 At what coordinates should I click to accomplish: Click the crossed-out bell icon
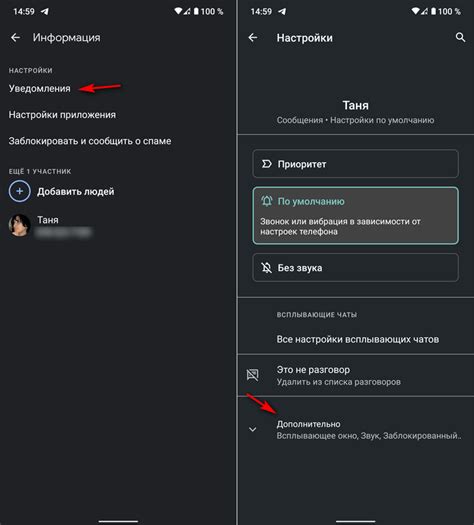[x=266, y=268]
